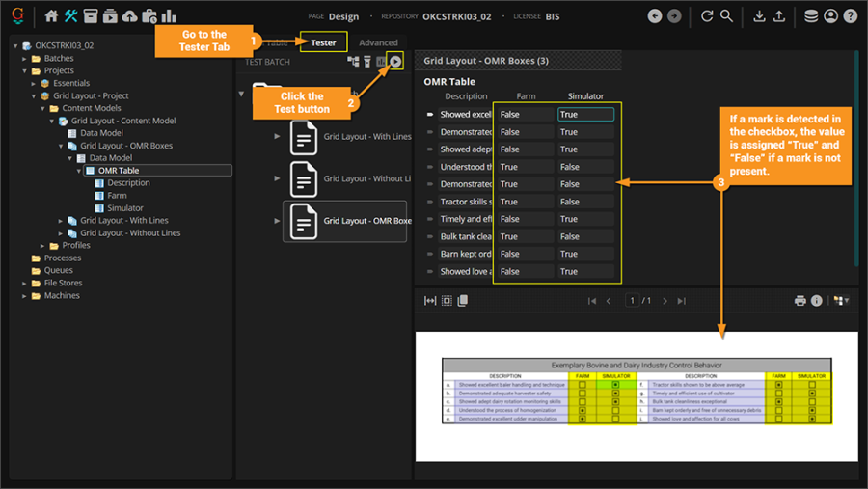Open the Design tools wrench icon

(71, 16)
